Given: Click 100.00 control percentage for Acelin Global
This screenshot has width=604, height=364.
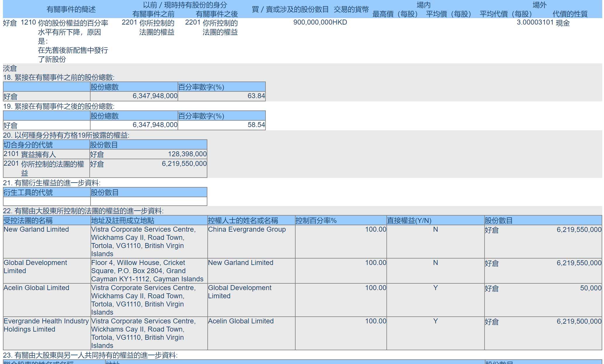Looking at the screenshot, I should [x=376, y=288].
